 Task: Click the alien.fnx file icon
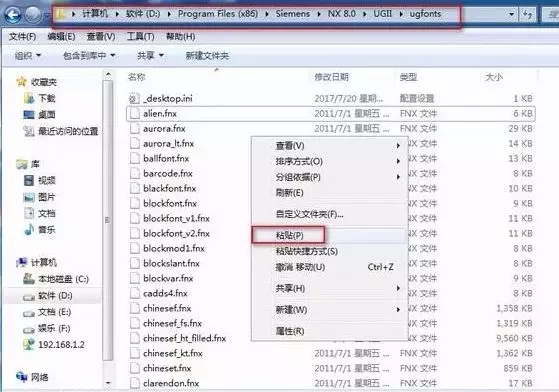[134, 114]
